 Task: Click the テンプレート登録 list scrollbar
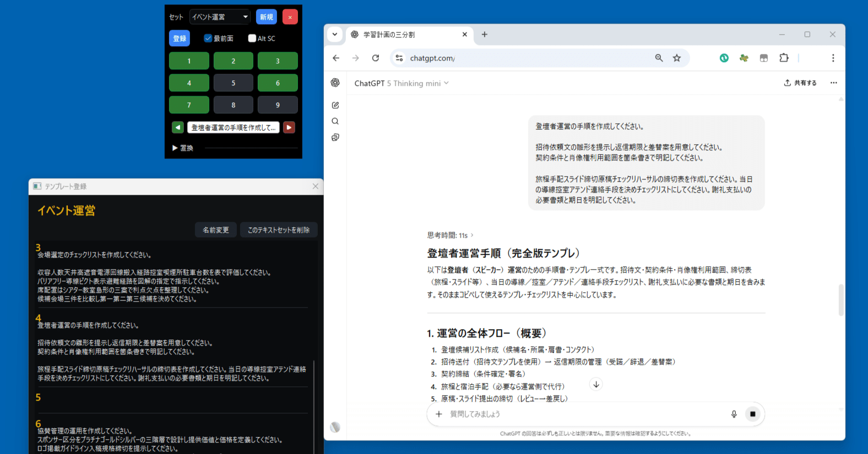[x=314, y=407]
